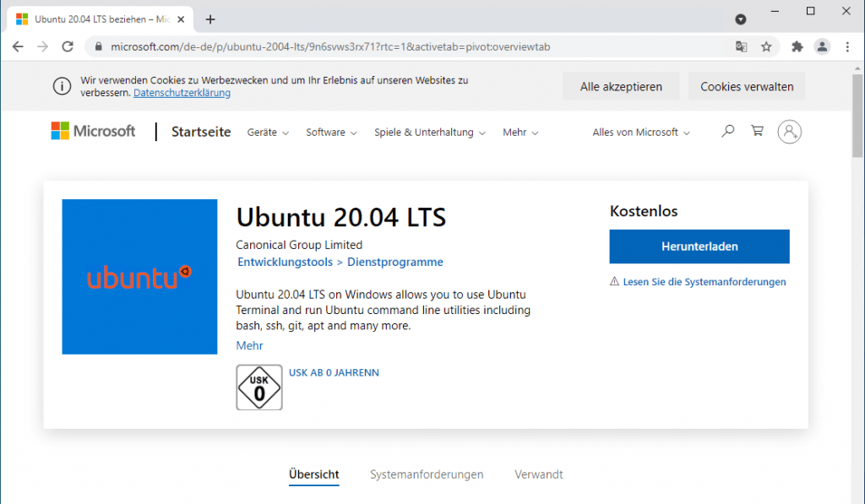Switch to the Systemanforderungen tab
Image resolution: width=865 pixels, height=504 pixels.
427,474
